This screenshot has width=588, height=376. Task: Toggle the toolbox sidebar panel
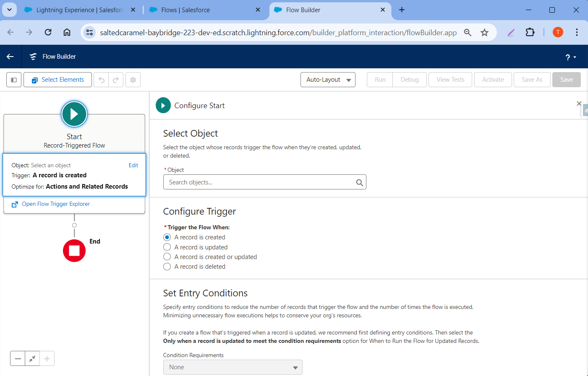pyautogui.click(x=14, y=80)
